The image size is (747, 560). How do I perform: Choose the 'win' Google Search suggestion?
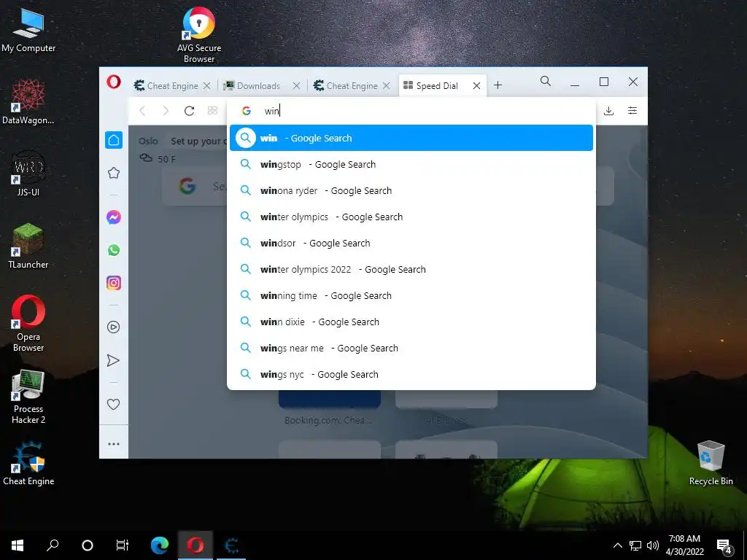(411, 138)
